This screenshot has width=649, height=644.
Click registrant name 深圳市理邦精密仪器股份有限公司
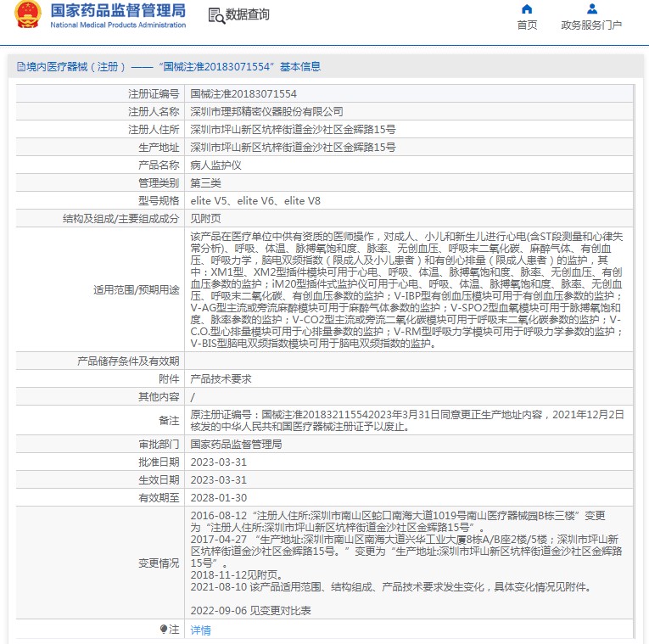pyautogui.click(x=266, y=111)
